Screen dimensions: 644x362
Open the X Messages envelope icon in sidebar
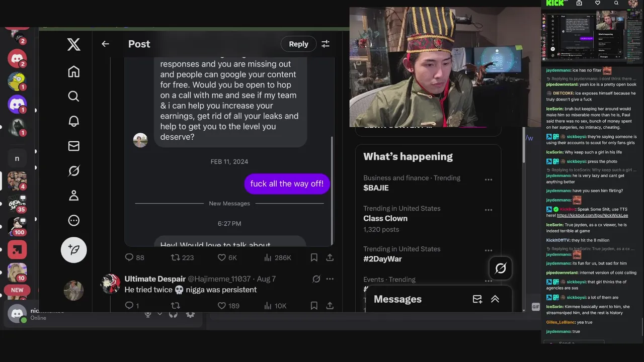pos(74,146)
